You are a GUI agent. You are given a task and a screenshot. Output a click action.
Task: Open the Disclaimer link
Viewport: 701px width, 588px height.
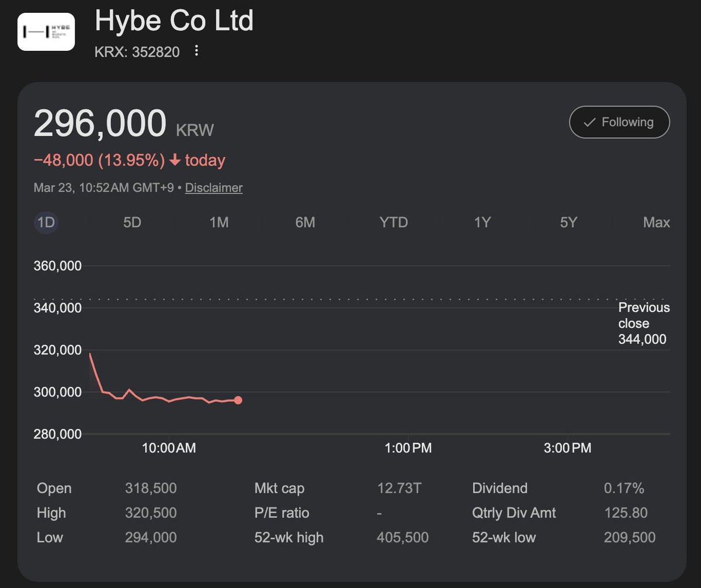(214, 187)
